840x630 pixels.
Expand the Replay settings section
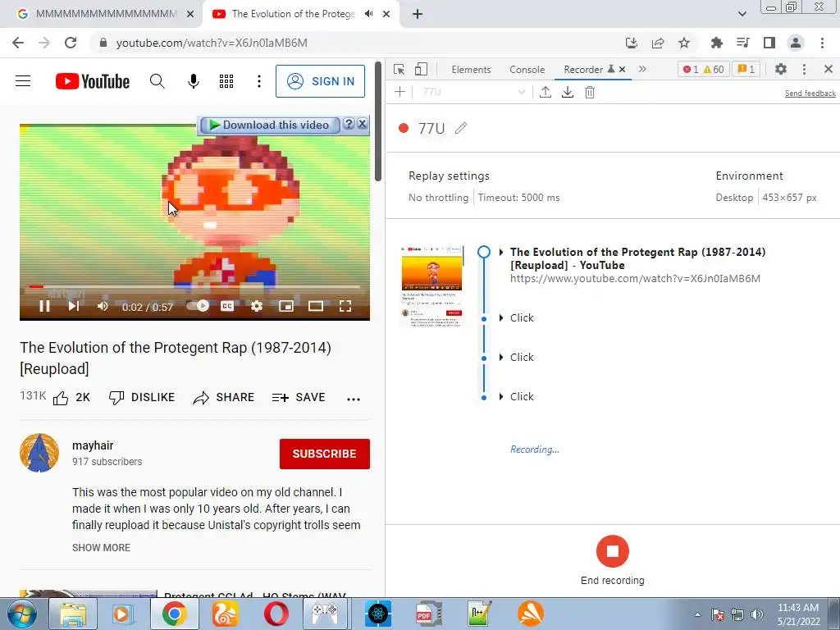click(449, 176)
